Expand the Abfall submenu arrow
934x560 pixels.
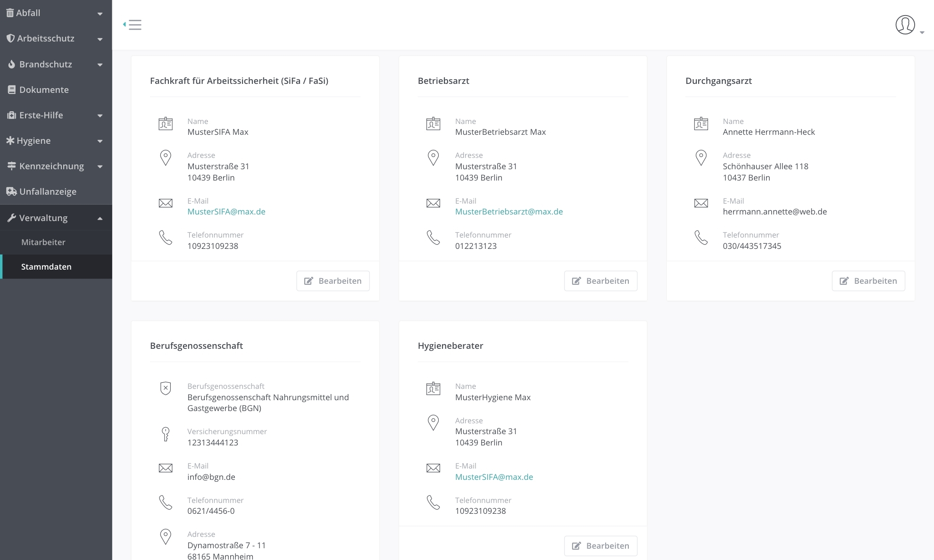point(100,14)
